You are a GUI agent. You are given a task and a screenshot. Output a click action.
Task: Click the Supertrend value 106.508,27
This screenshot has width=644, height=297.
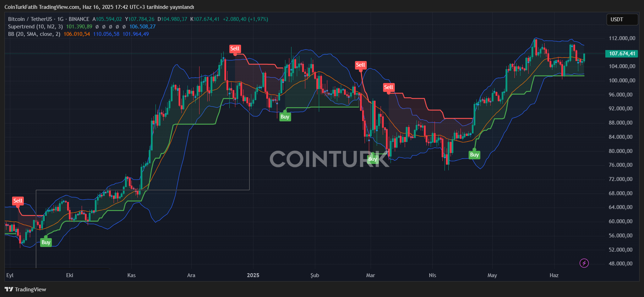142,27
